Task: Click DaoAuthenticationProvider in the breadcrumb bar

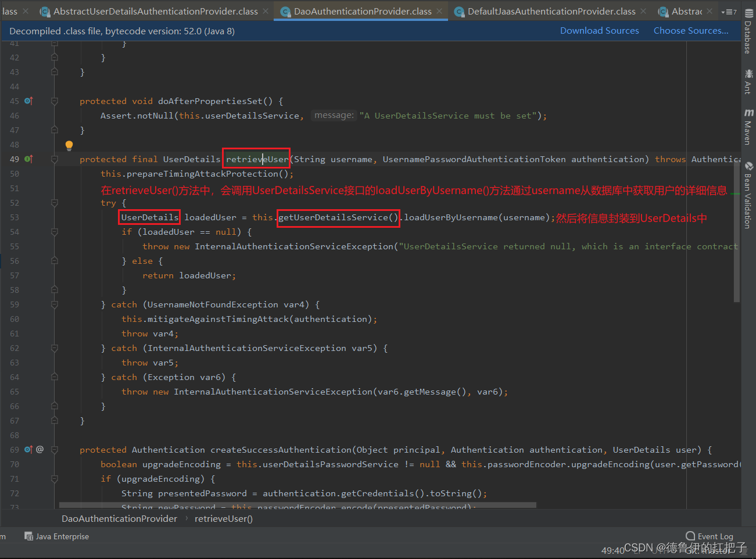Action: (119, 519)
